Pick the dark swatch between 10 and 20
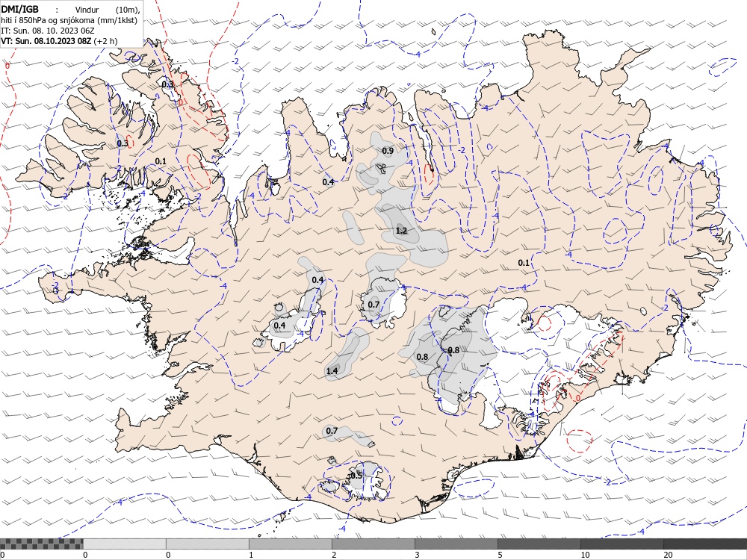Screen dimensions: 747x560 [622, 544]
